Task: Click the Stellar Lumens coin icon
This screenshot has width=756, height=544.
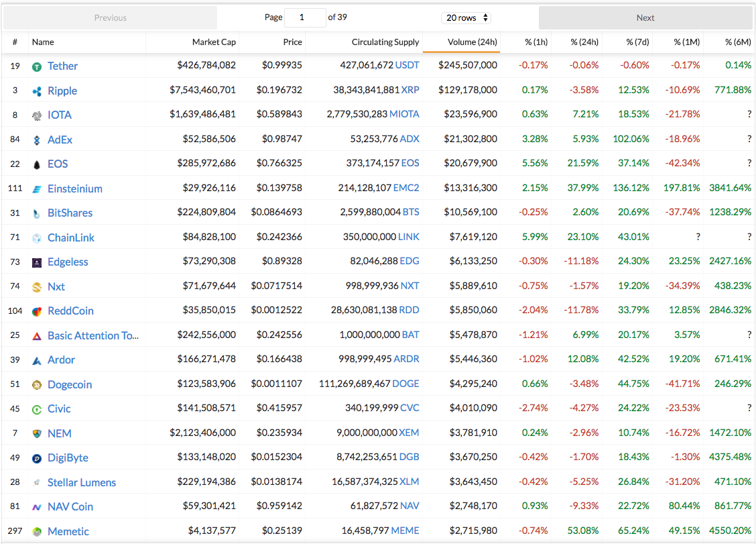Action: pos(37,483)
